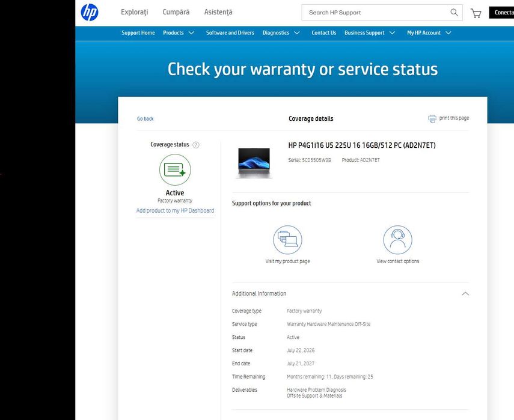
Task: Open Software and Drivers
Action: click(230, 33)
